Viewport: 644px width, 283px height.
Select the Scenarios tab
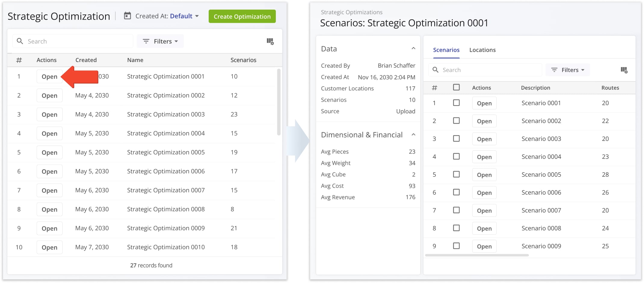446,50
